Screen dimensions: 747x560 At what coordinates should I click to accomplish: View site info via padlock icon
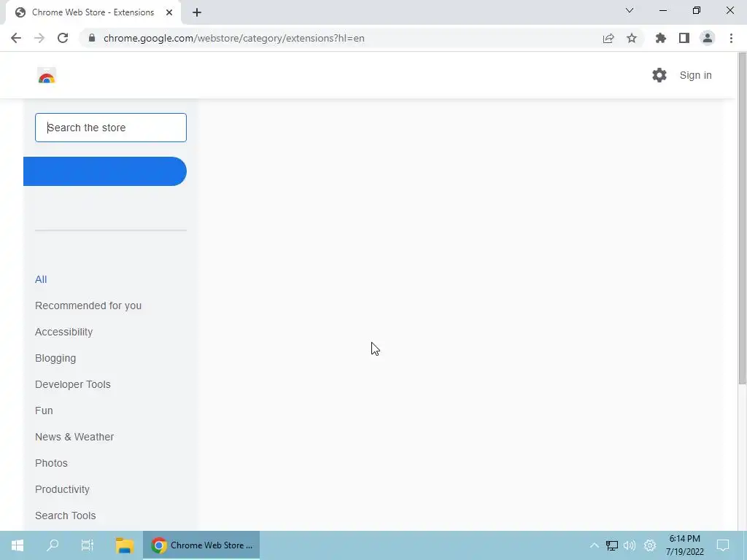pyautogui.click(x=92, y=38)
